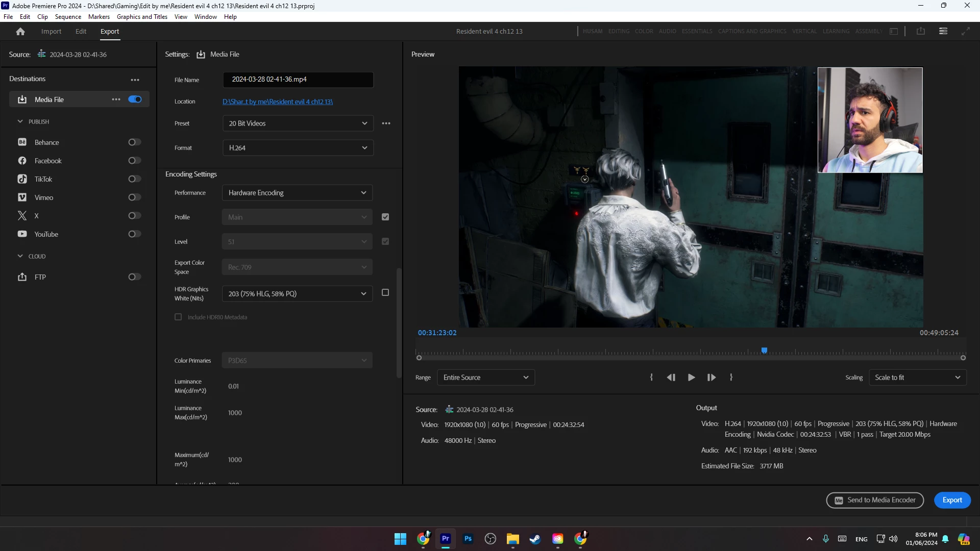Click the Quick Export share icon
Image resolution: width=980 pixels, height=551 pixels.
click(x=921, y=31)
